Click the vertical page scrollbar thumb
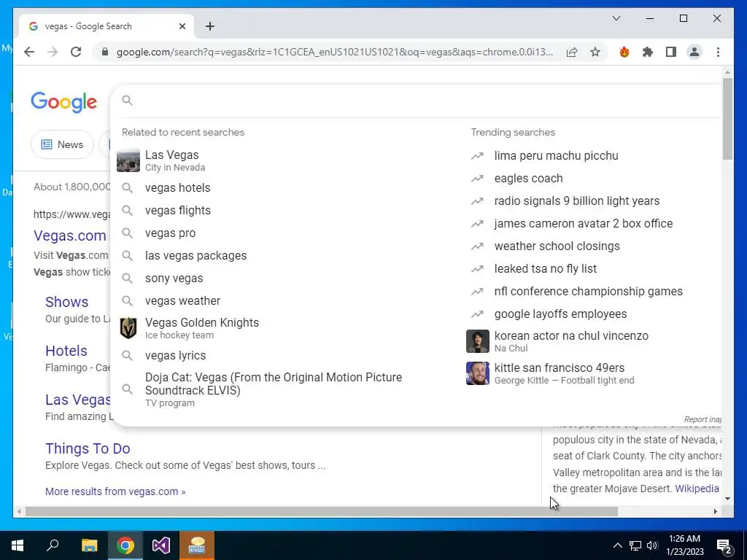Viewport: 747px width, 560px height. 727,119
